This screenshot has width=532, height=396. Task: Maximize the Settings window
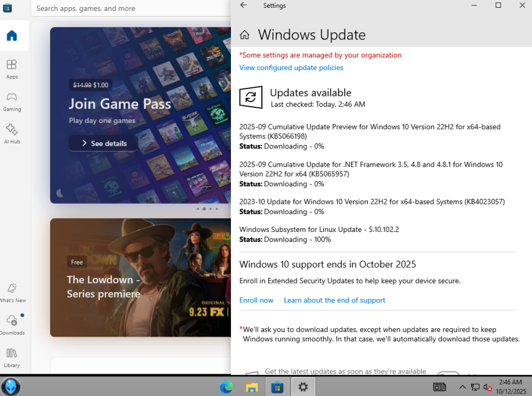[498, 5]
